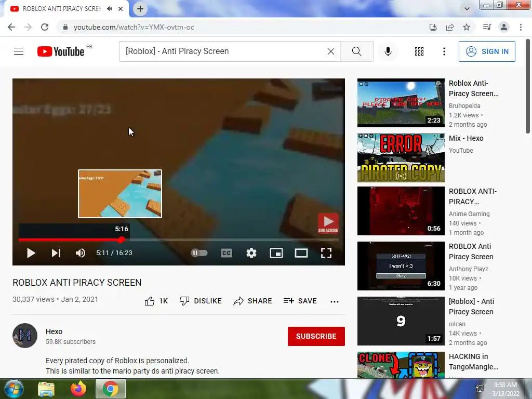
Task: Switch to theater mode
Action: pyautogui.click(x=301, y=253)
